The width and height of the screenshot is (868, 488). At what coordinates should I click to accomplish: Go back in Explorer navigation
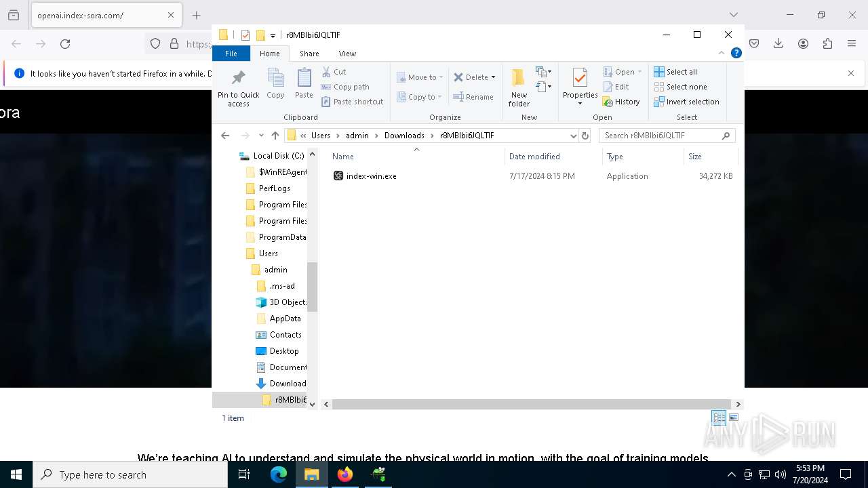(x=225, y=136)
